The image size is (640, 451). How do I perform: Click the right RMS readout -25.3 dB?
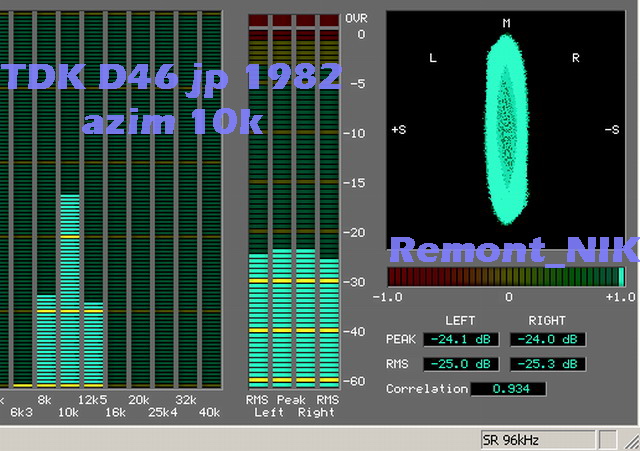coord(548,364)
